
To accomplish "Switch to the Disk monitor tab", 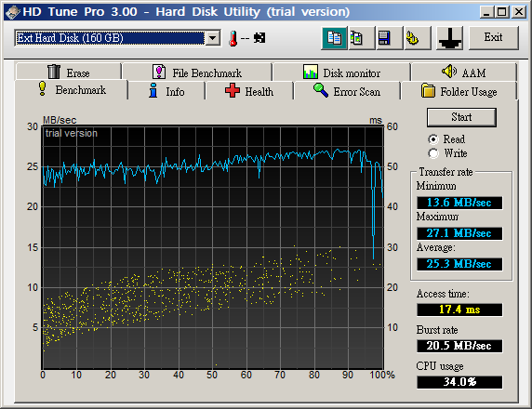I will pyautogui.click(x=341, y=73).
